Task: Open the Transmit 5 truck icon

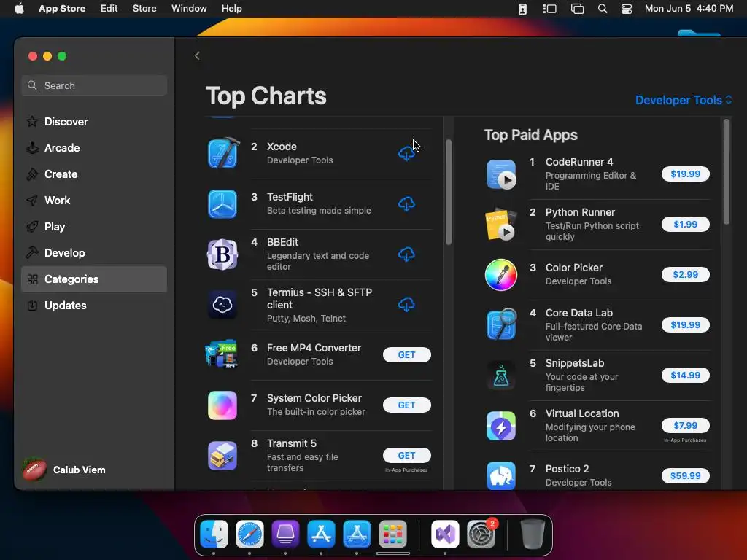Action: 222,455
